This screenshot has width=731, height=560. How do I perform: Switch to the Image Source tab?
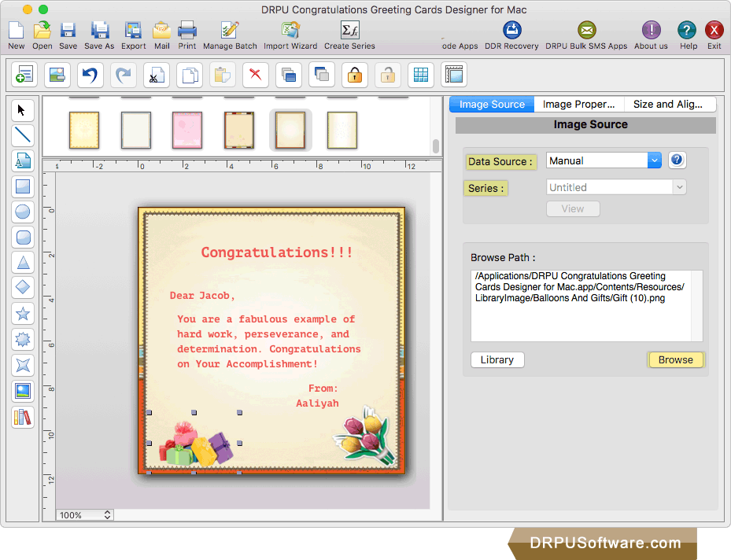coord(492,105)
